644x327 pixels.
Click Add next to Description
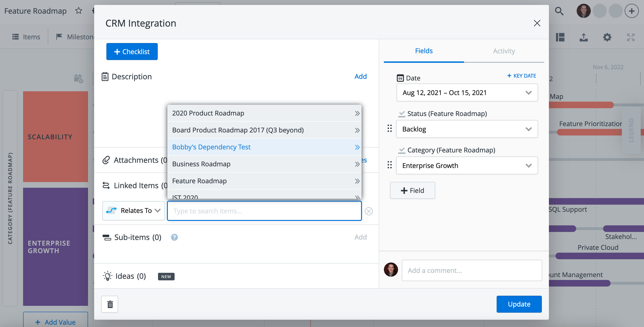(x=361, y=76)
